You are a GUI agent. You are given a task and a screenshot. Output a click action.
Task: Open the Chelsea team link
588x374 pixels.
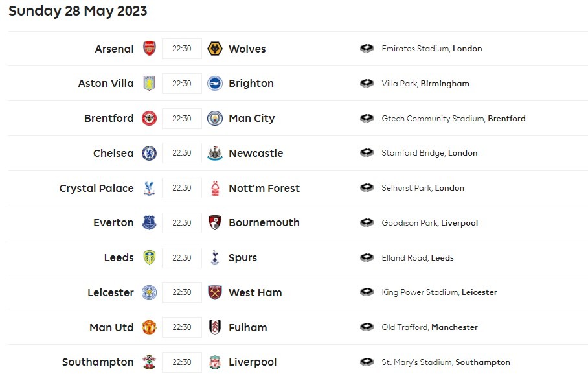(x=113, y=154)
